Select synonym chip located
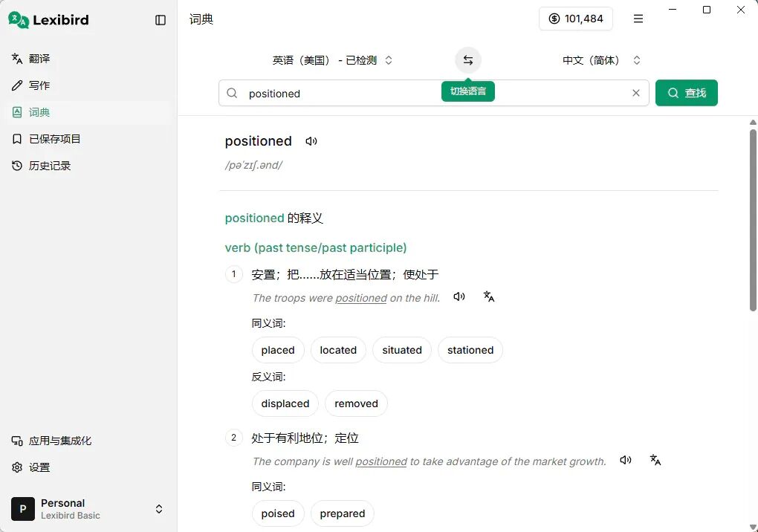Screen dimensions: 758x532 pos(338,350)
